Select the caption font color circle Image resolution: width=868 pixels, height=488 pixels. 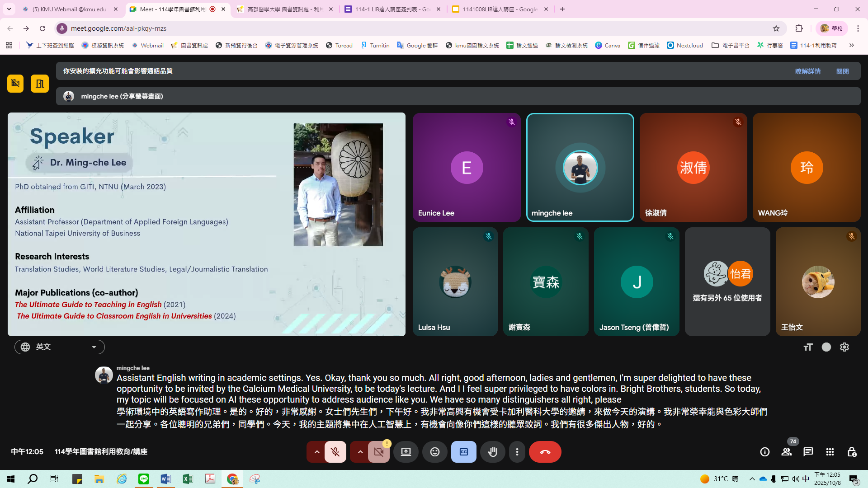826,347
